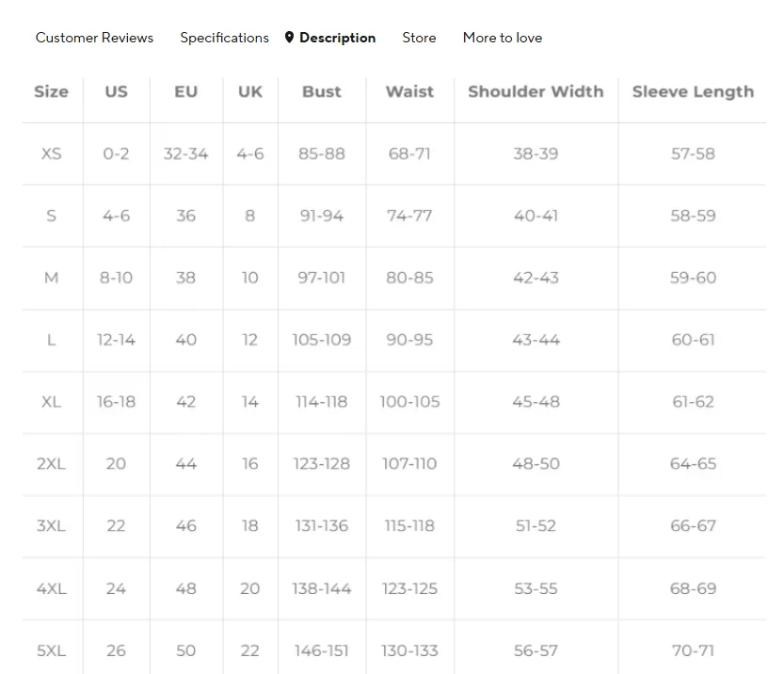Screen dimensions: 784x674
Task: Click bust value 105-109 for size L
Action: [x=322, y=340]
